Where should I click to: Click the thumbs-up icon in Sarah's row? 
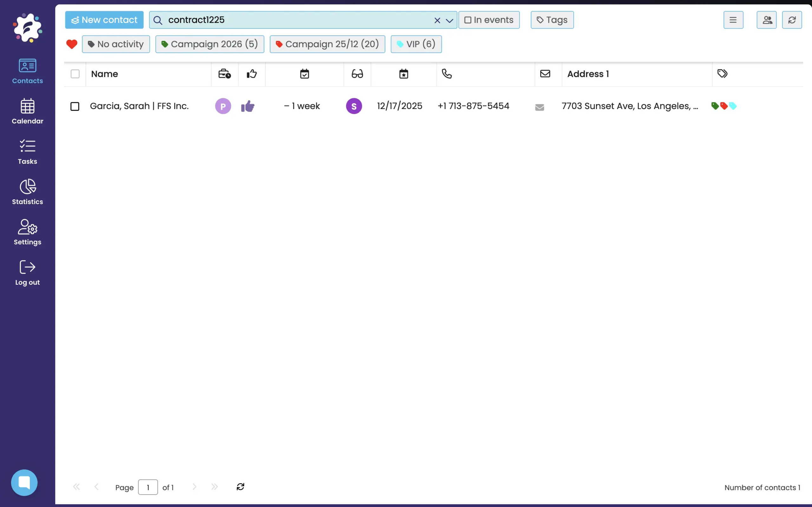click(x=247, y=106)
